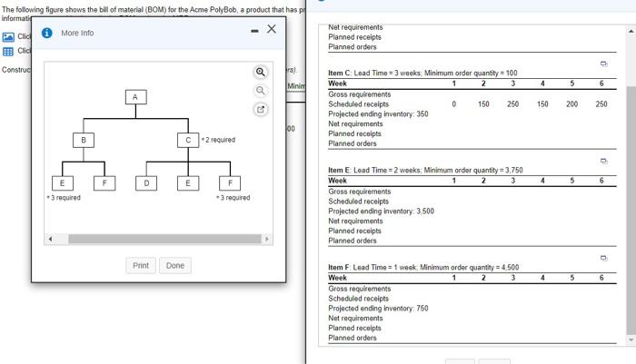The image size is (636, 364).
Task: Click copy icon above Item F table
Action: click(x=603, y=258)
